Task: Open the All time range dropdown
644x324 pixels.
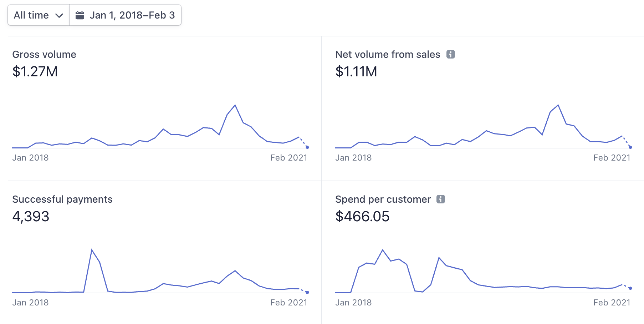Action: coord(38,15)
